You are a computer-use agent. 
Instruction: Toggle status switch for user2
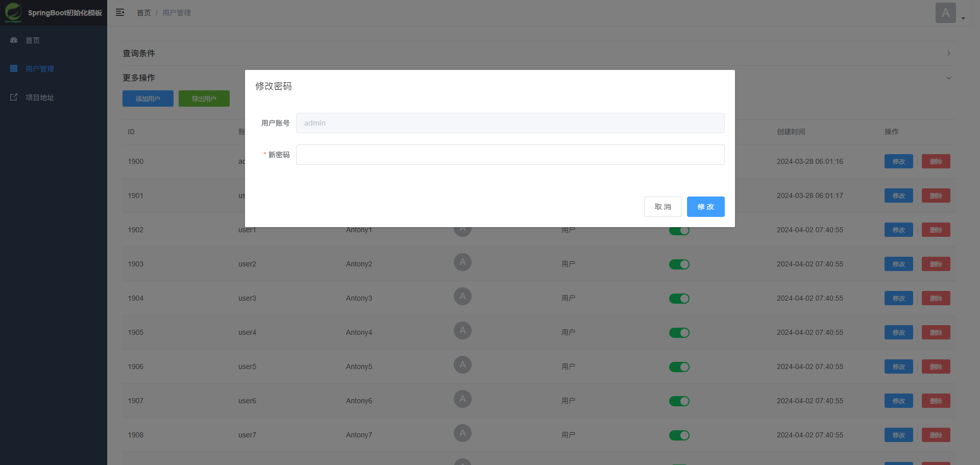(679, 264)
